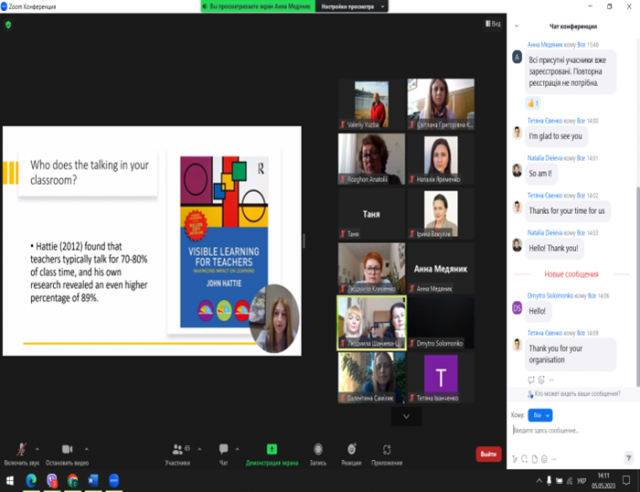Screen dimensions: 640x492
Task: Add emoji reaction under last chat message
Action: point(541,380)
